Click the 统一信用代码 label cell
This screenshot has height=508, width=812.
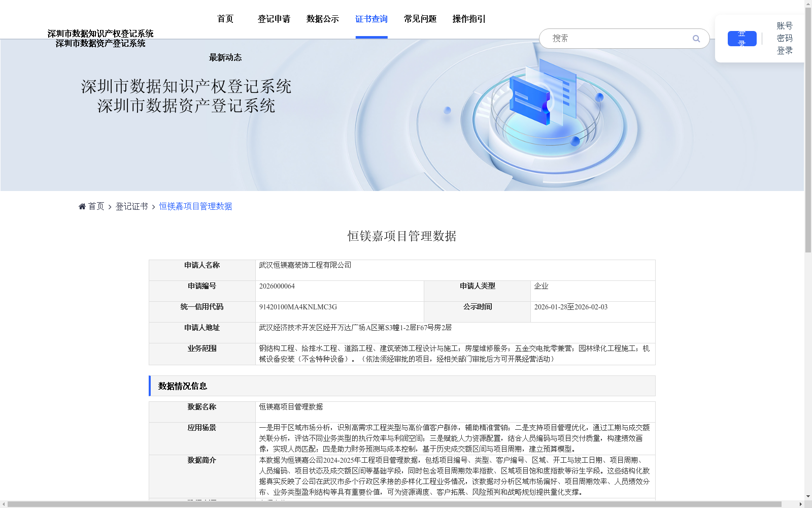(x=202, y=312)
